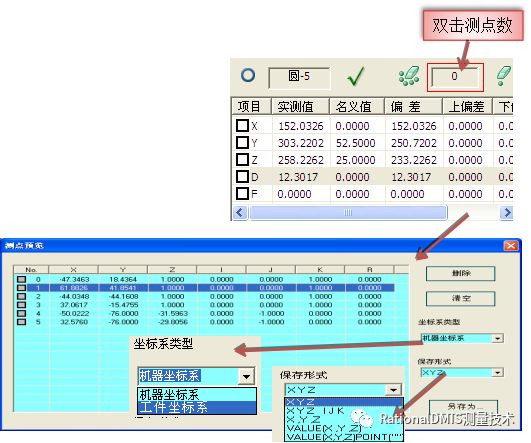Click the R column header in point list
Screen dimensions: 531x443
coord(369,270)
